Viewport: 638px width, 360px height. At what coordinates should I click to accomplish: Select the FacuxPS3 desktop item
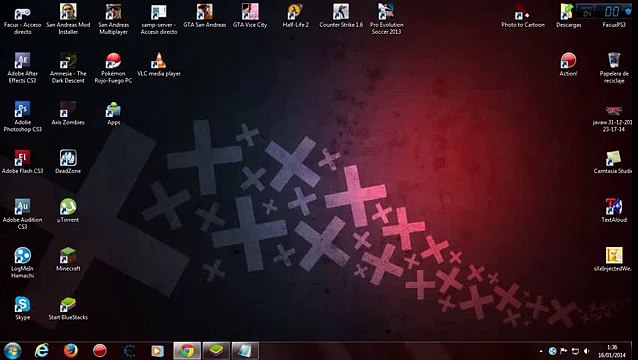(614, 25)
